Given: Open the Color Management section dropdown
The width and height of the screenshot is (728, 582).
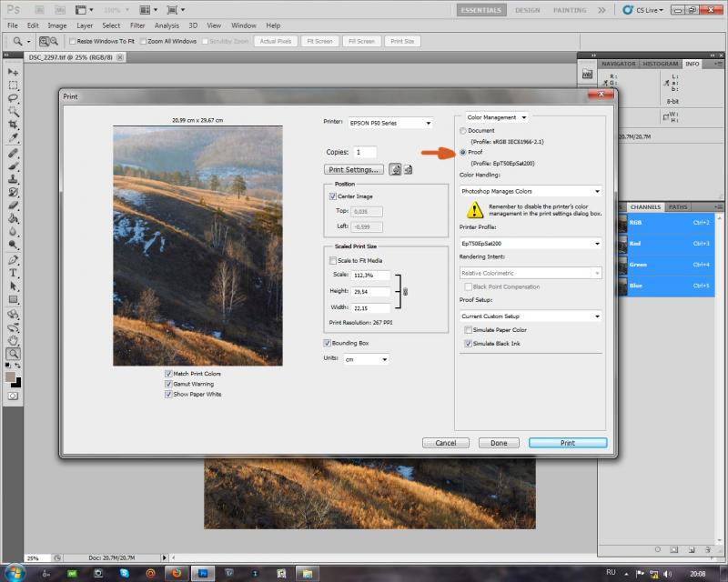Looking at the screenshot, I should coord(497,117).
